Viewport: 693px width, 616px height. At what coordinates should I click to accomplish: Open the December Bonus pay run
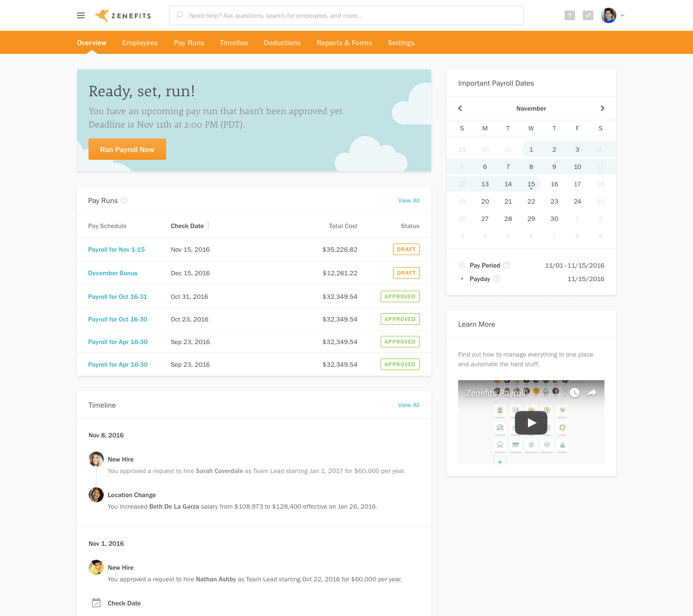(x=113, y=273)
